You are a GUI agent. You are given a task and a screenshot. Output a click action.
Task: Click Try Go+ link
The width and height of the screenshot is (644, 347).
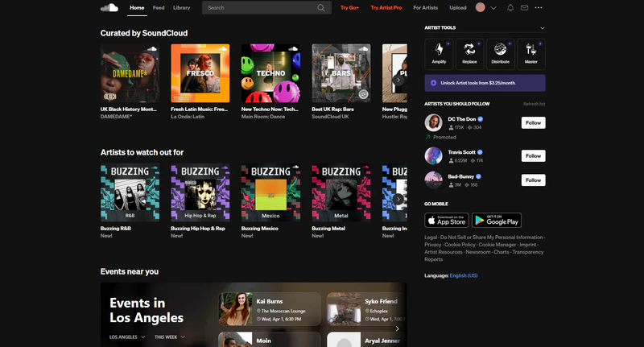349,8
